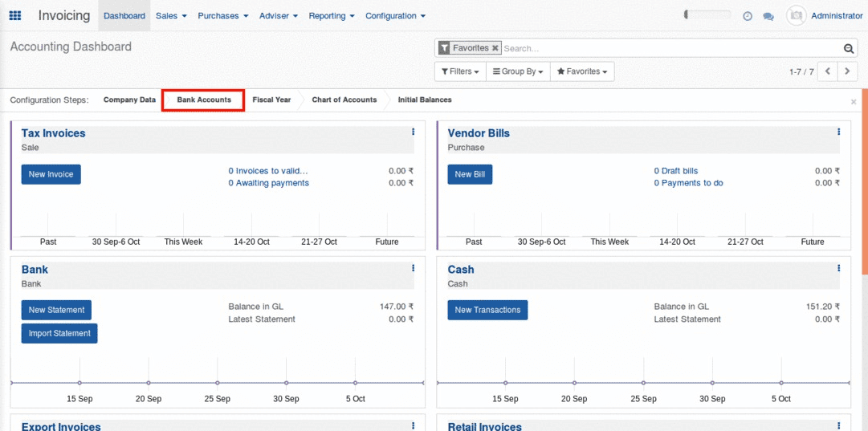
Task: Open Chart of Accounts configuration step
Action: click(x=344, y=100)
